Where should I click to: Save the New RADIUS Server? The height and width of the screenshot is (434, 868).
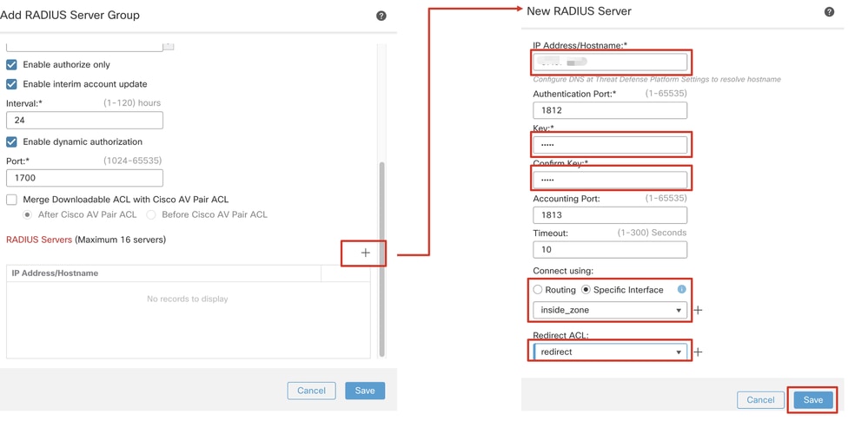coord(813,400)
